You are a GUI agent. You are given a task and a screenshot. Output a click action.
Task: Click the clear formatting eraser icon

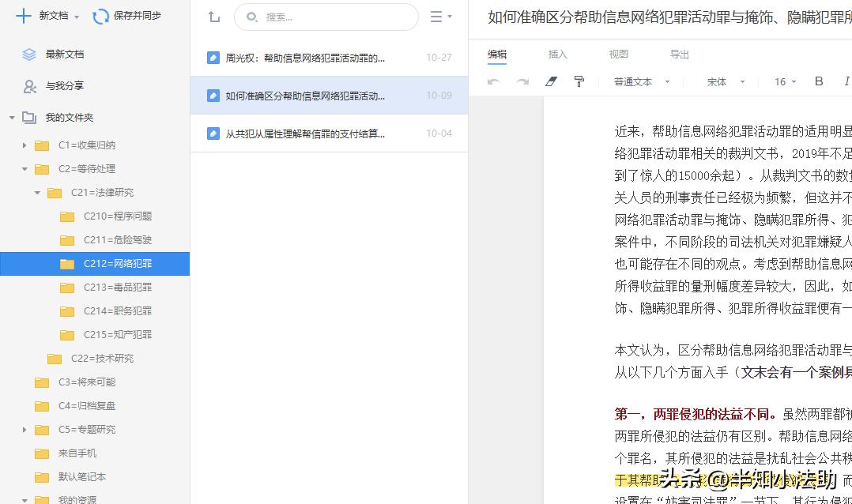tap(551, 81)
